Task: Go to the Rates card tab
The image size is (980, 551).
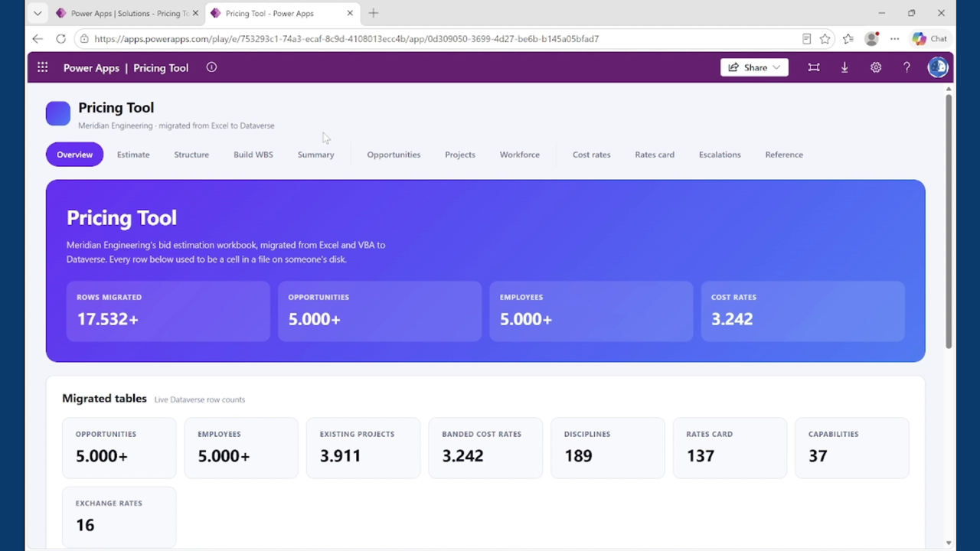Action: pyautogui.click(x=655, y=155)
